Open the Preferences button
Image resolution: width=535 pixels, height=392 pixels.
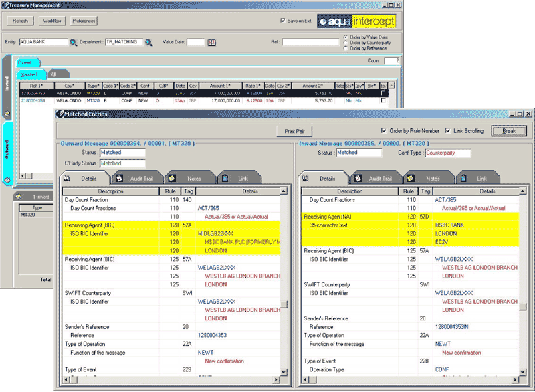[84, 21]
